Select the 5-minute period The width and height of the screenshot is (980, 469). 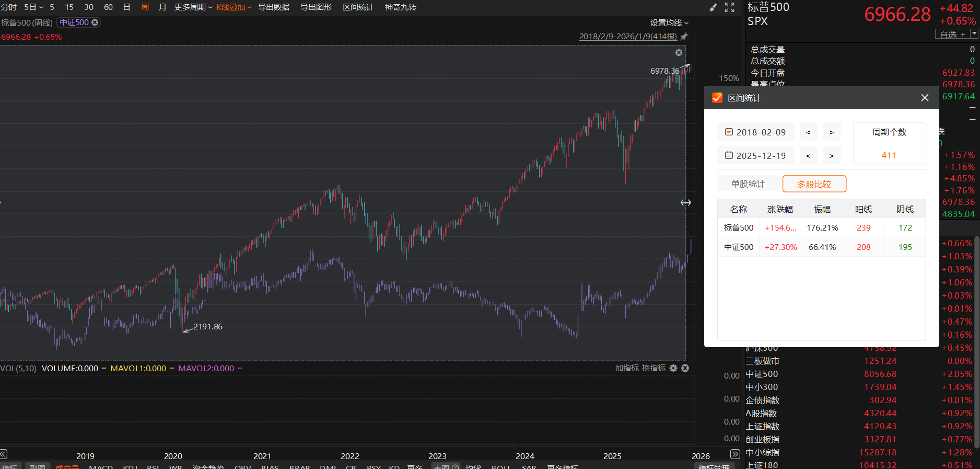click(52, 7)
